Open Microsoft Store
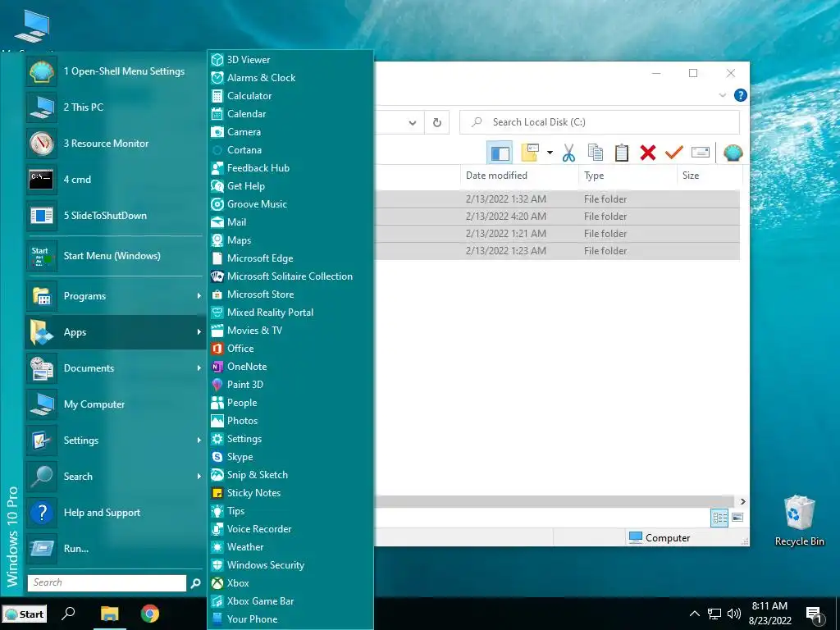 click(290, 294)
